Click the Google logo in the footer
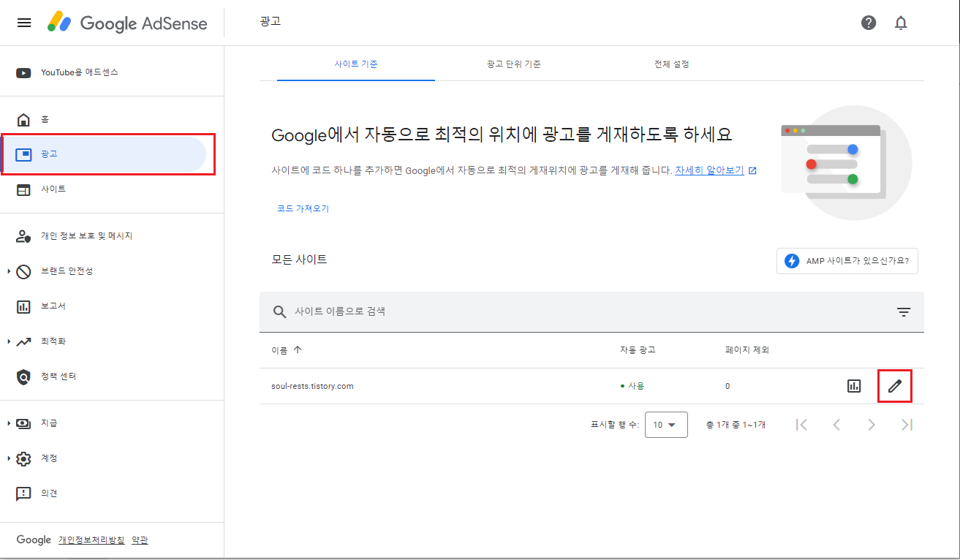Viewport: 960px width, 560px height. pyautogui.click(x=34, y=540)
